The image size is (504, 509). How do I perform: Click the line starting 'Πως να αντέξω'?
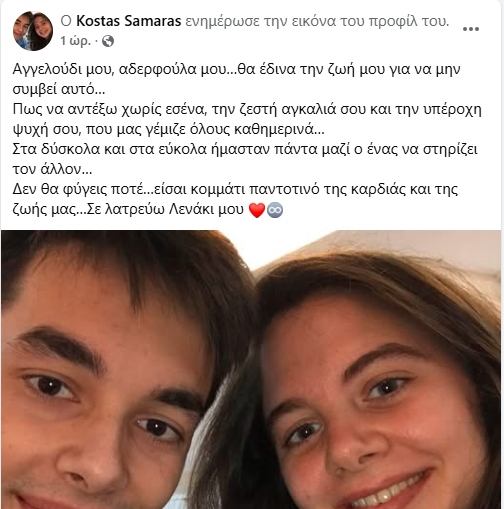tap(247, 109)
